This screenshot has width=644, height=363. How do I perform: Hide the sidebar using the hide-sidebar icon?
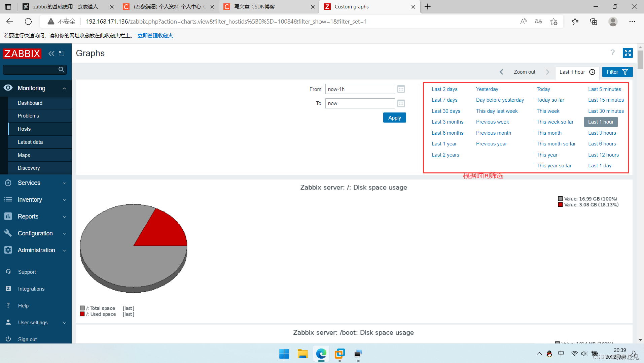pyautogui.click(x=62, y=53)
